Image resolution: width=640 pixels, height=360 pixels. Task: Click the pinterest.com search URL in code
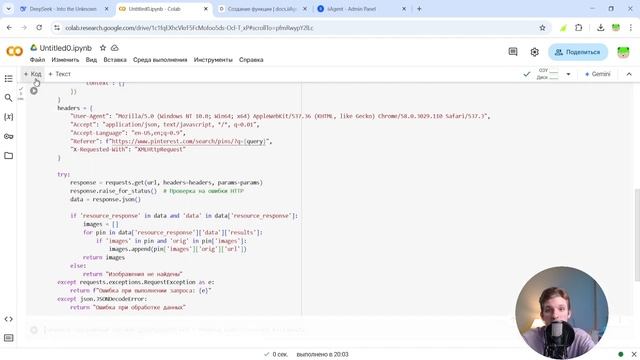(x=189, y=141)
